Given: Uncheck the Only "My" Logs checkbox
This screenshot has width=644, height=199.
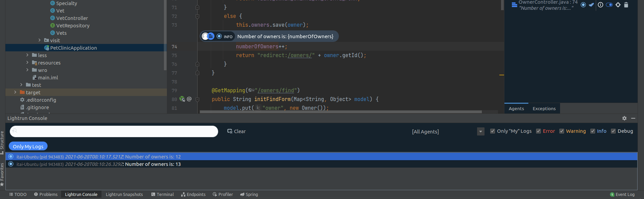Looking at the screenshot, I should pyautogui.click(x=493, y=131).
